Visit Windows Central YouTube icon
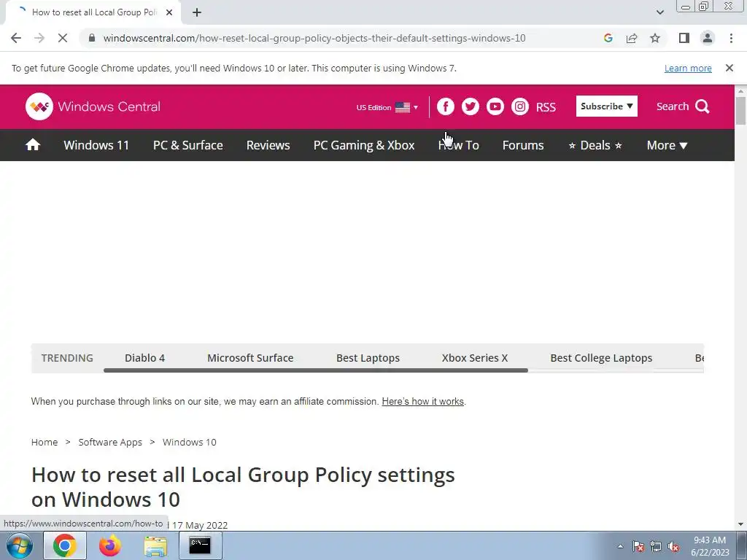The image size is (747, 560). point(495,106)
